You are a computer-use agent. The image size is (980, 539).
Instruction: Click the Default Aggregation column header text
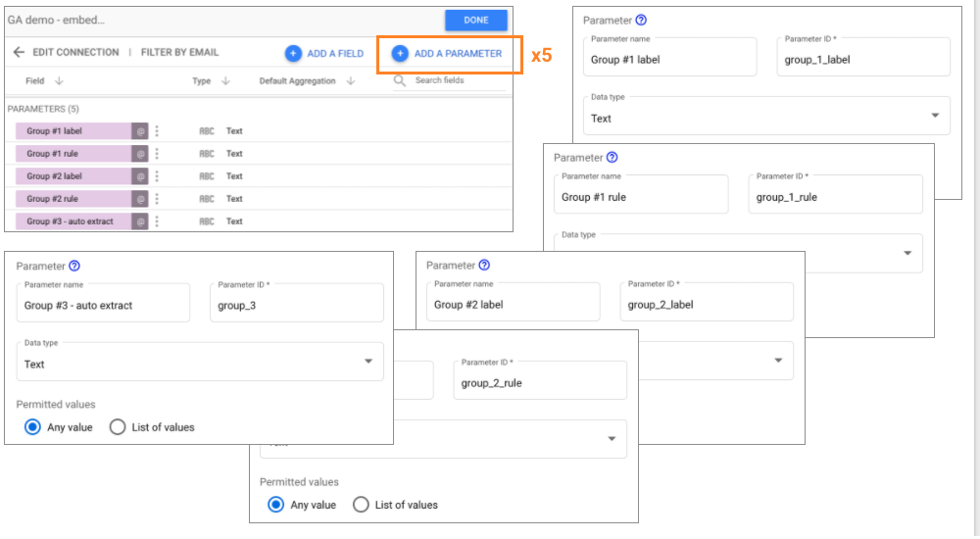(x=298, y=81)
